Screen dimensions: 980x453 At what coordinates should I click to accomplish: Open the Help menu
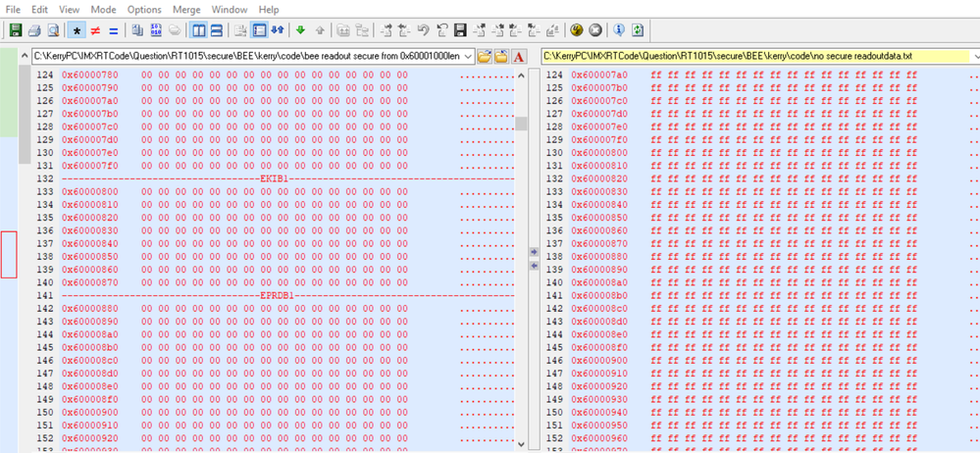coord(269,10)
